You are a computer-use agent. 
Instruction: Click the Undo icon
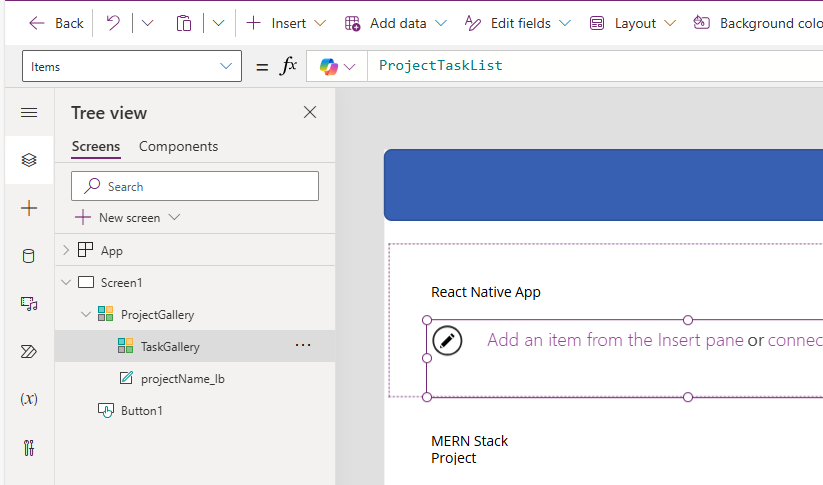(113, 23)
